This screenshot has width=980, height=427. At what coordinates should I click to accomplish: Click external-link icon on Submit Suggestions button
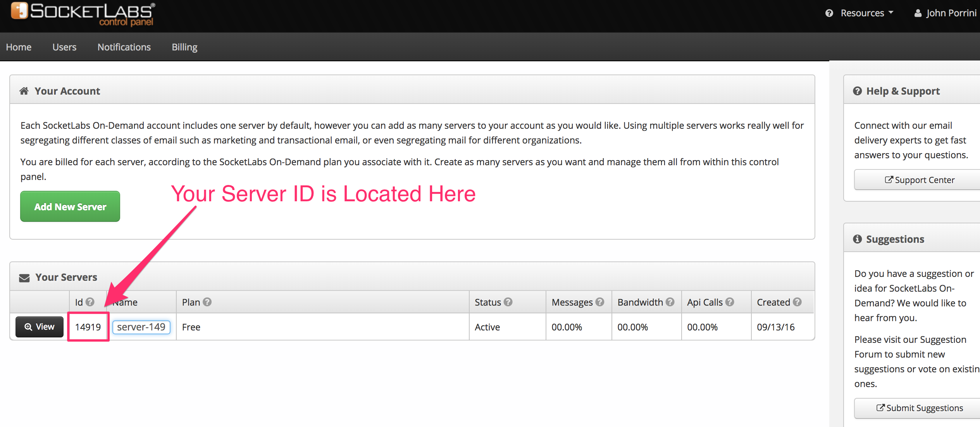pos(880,408)
